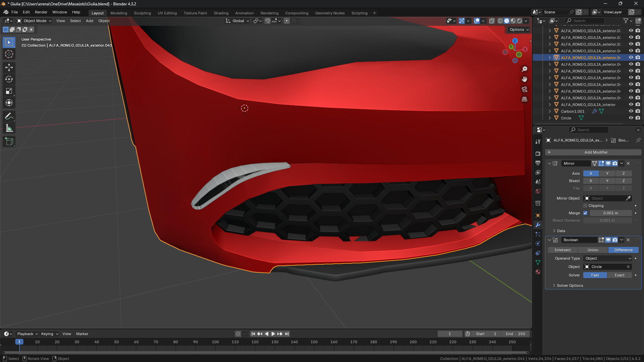
Task: Select the Select Box tool
Action: tap(9, 42)
